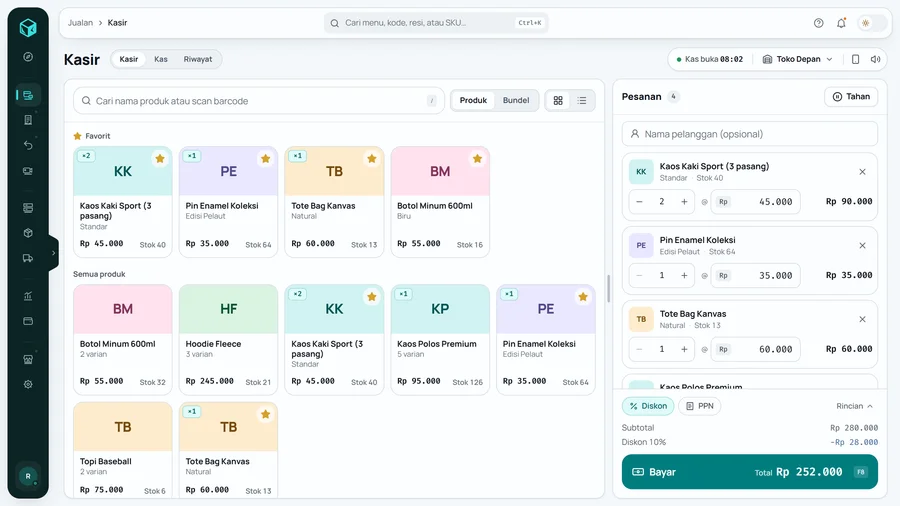900x506 pixels.
Task: Click the Diskon 10% line
Action: pyautogui.click(x=750, y=442)
